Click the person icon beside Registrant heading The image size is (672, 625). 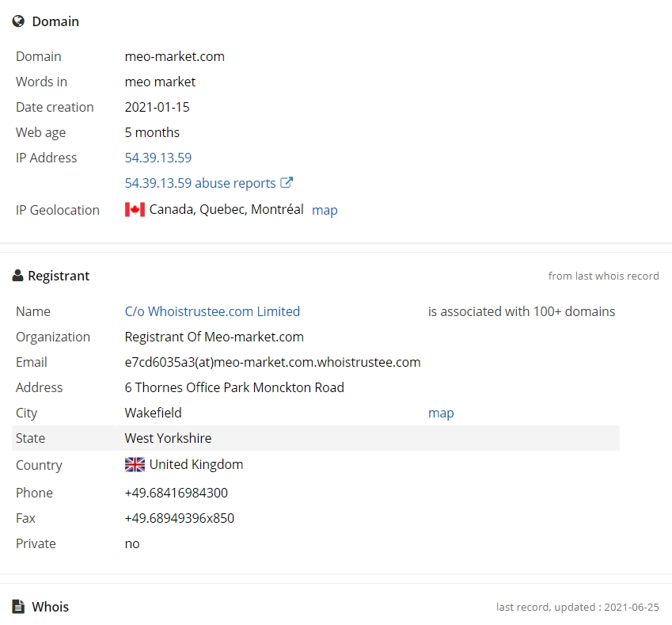(17, 276)
